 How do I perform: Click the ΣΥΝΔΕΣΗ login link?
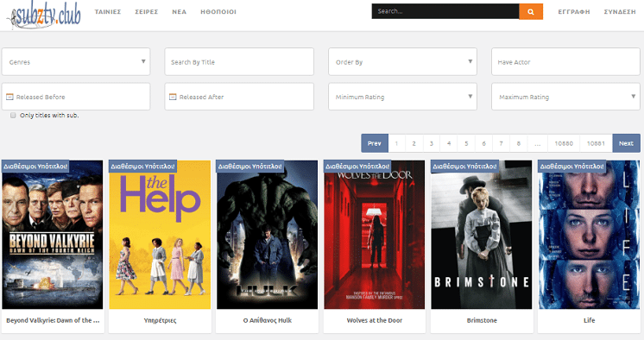(x=620, y=12)
